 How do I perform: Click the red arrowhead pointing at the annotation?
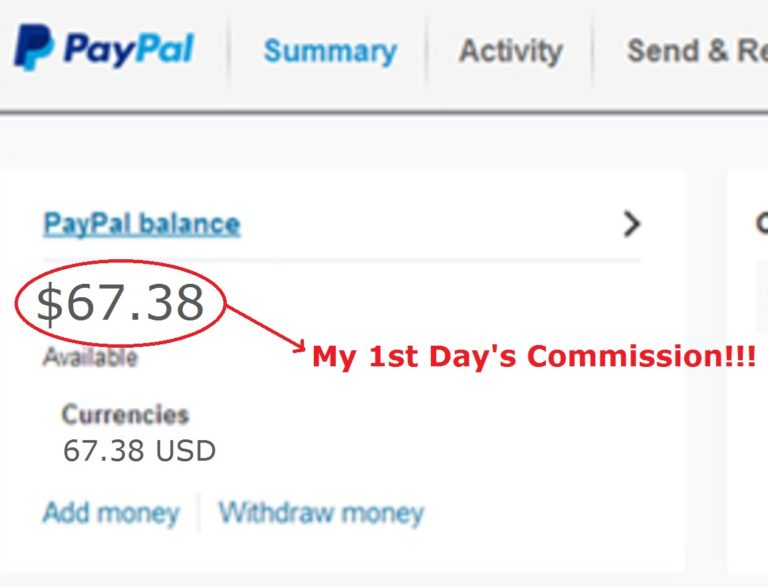[x=299, y=346]
